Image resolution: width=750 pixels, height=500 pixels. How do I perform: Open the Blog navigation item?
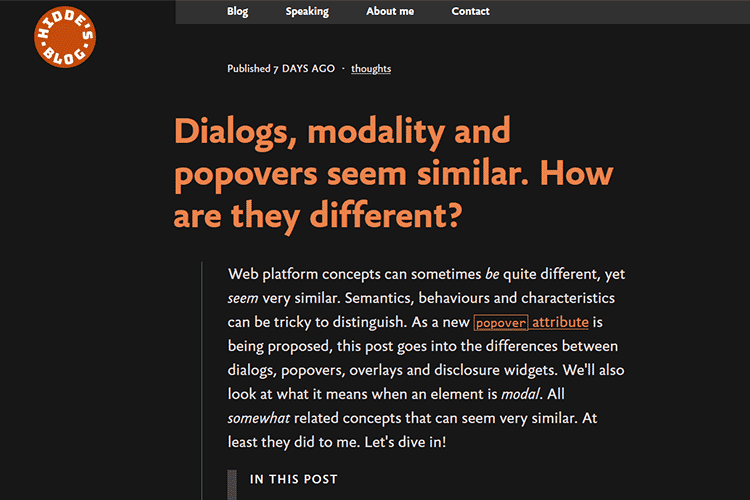click(238, 12)
